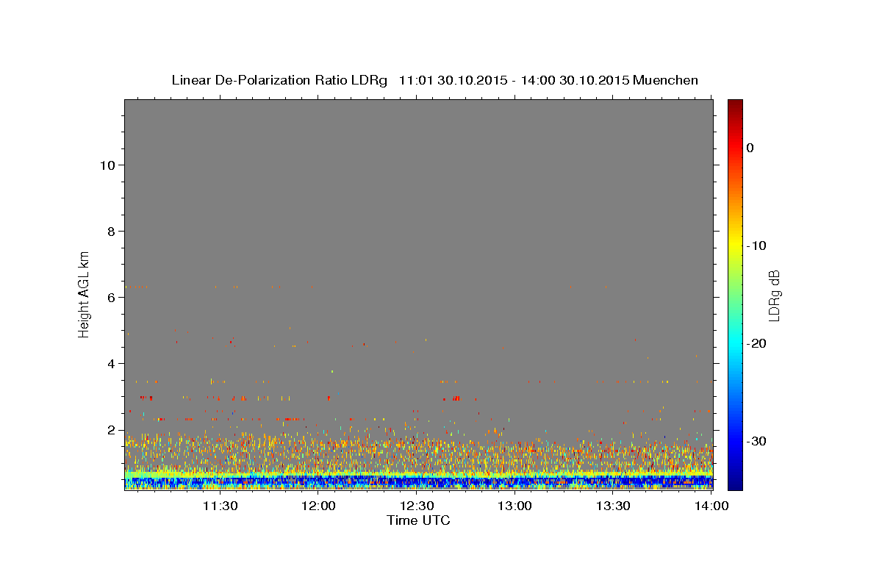The width and height of the screenshot is (882, 588).
Task: Click the colorbar value label '0'
Action: pyautogui.click(x=750, y=148)
